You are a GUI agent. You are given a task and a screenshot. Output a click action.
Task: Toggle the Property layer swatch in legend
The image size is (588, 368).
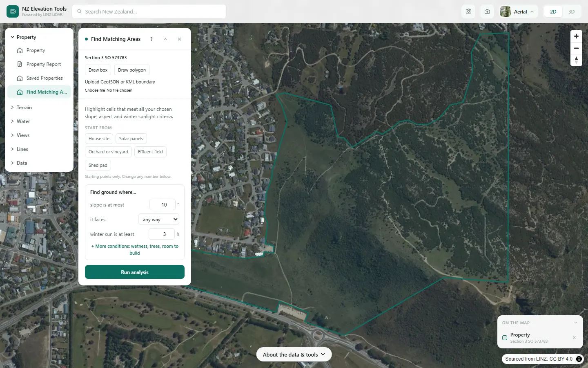click(505, 338)
